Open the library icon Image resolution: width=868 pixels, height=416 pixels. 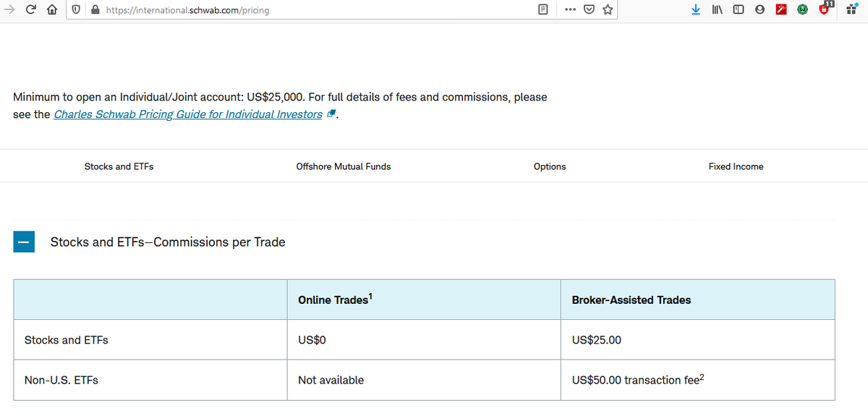[717, 10]
